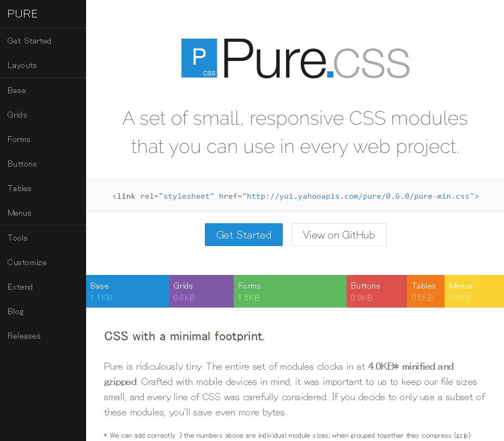
Task: Open the Layouts sidebar item
Action: click(x=42, y=65)
